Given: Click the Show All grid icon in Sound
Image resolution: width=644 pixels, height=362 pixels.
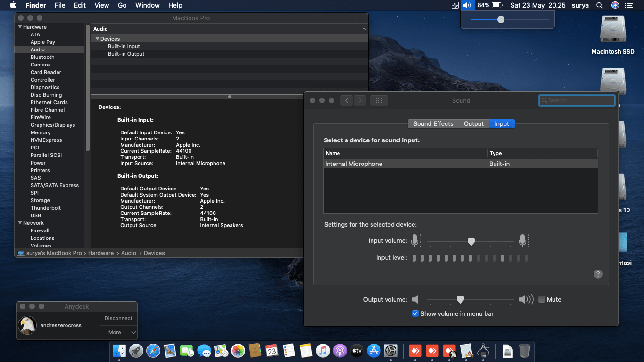Looking at the screenshot, I should (x=379, y=100).
